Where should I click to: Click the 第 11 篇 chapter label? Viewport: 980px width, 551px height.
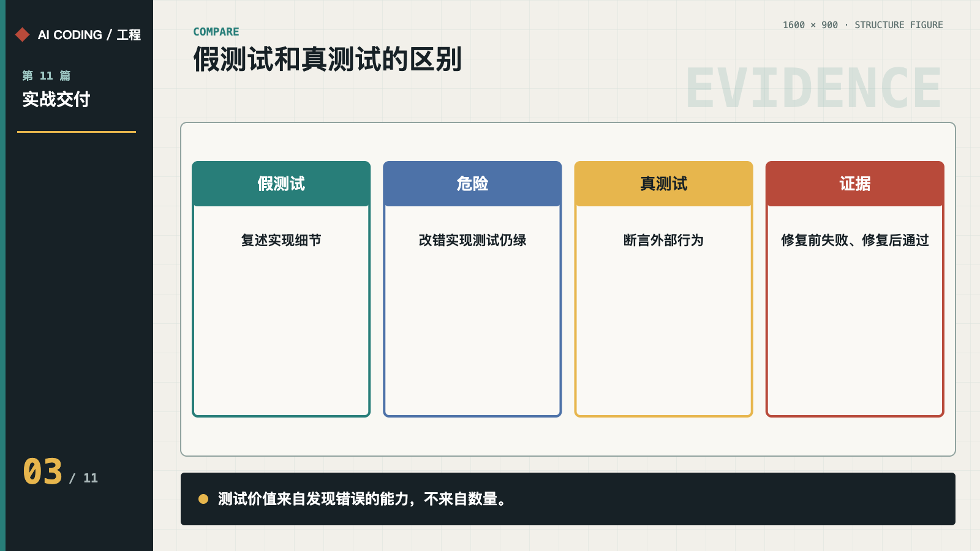(x=47, y=76)
